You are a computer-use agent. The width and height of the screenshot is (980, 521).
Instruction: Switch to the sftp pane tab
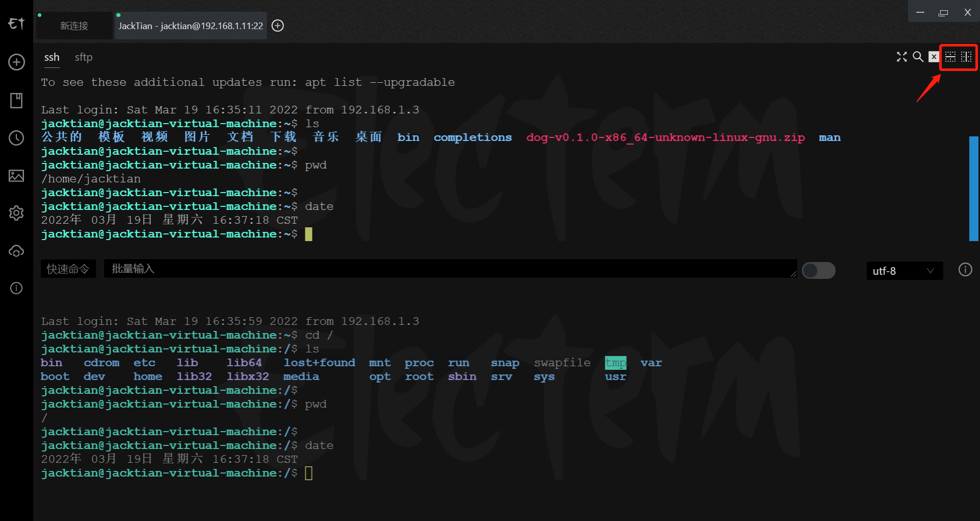point(84,57)
